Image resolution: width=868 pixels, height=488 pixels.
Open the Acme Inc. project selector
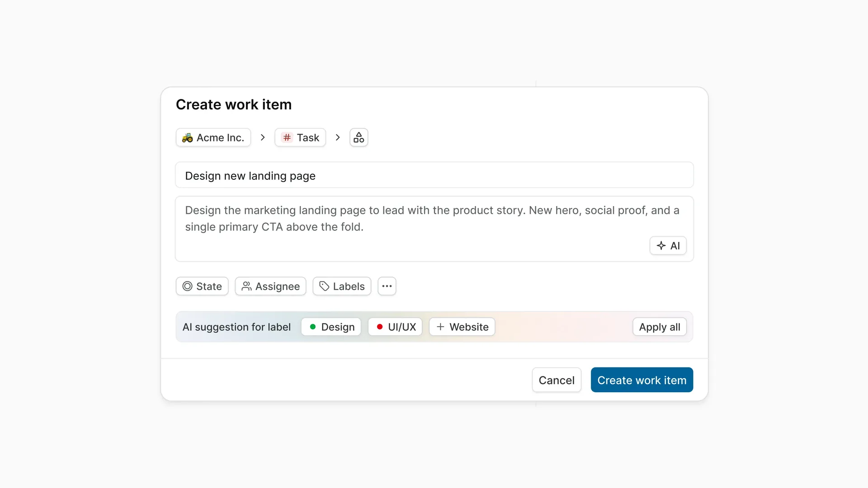pyautogui.click(x=213, y=137)
